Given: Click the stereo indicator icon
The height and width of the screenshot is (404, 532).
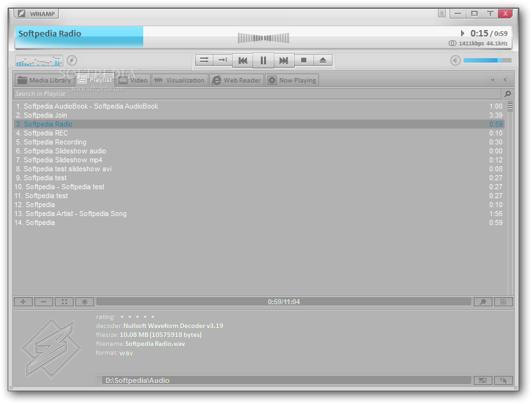Looking at the screenshot, I should pos(452,43).
